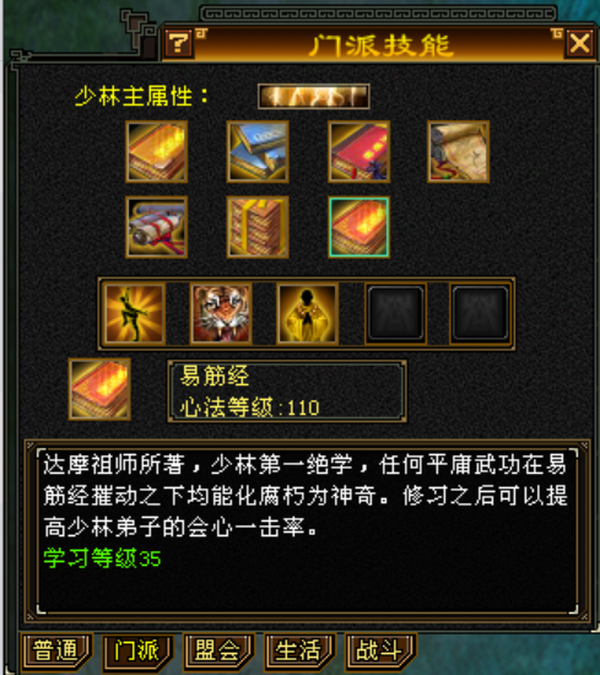Click the roaring tiger skill icon
This screenshot has width=600, height=675.
pyautogui.click(x=221, y=314)
